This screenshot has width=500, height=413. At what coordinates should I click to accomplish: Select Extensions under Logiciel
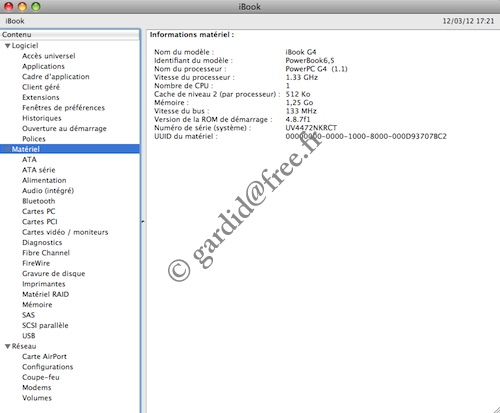[41, 97]
